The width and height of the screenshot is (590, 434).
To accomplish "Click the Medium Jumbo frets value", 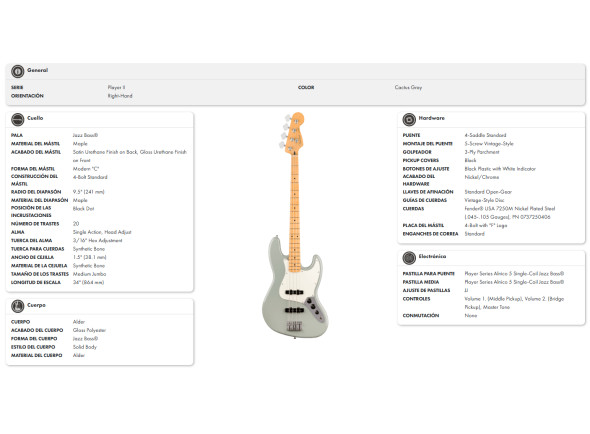I will 90,274.
